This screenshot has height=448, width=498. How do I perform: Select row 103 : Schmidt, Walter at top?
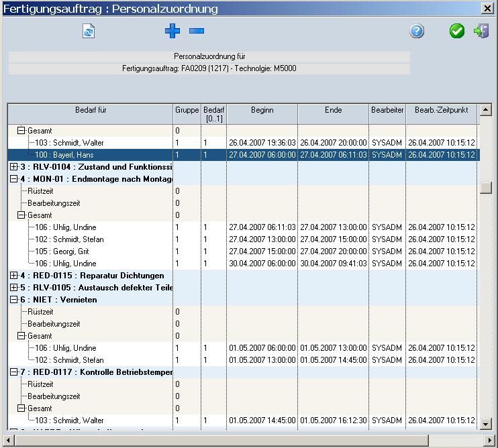pos(69,143)
